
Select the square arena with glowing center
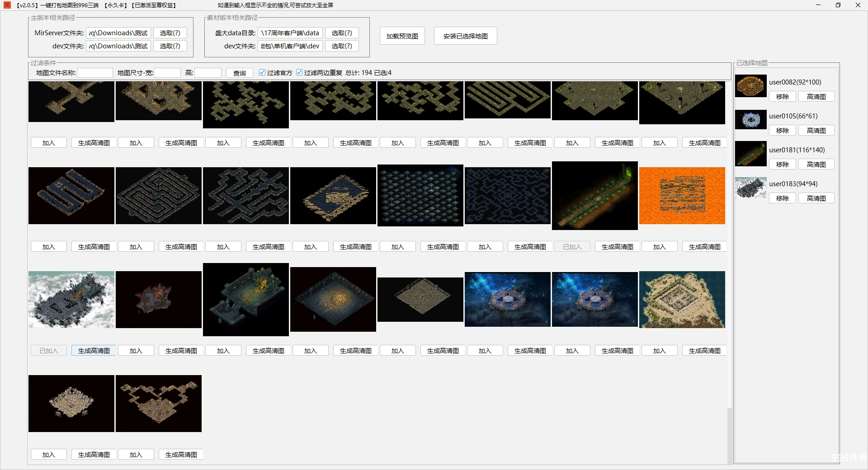coord(333,299)
